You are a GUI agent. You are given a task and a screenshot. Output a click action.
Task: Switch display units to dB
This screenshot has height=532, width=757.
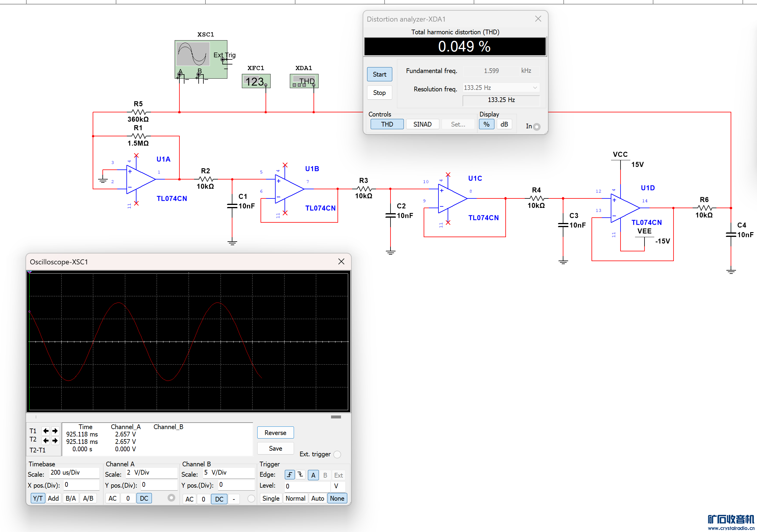click(x=504, y=124)
